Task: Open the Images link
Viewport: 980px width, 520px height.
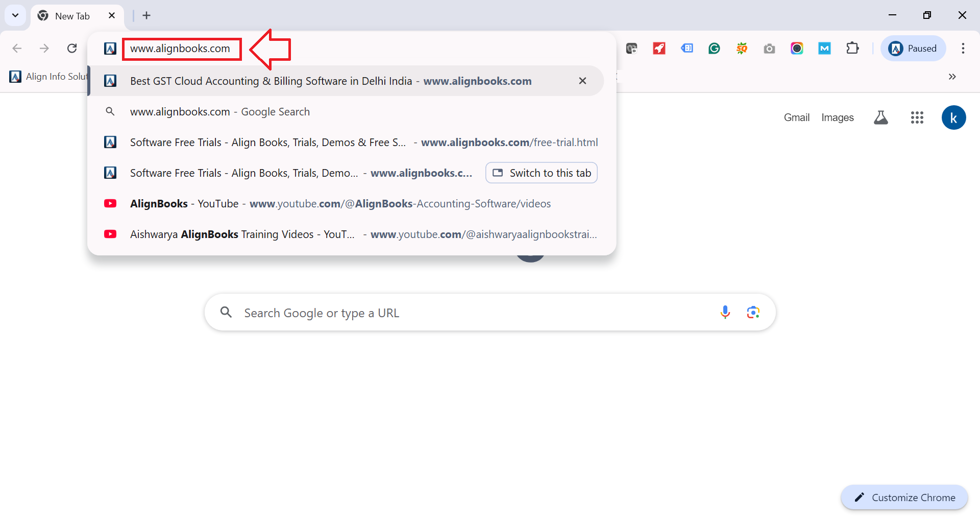Action: click(x=838, y=117)
